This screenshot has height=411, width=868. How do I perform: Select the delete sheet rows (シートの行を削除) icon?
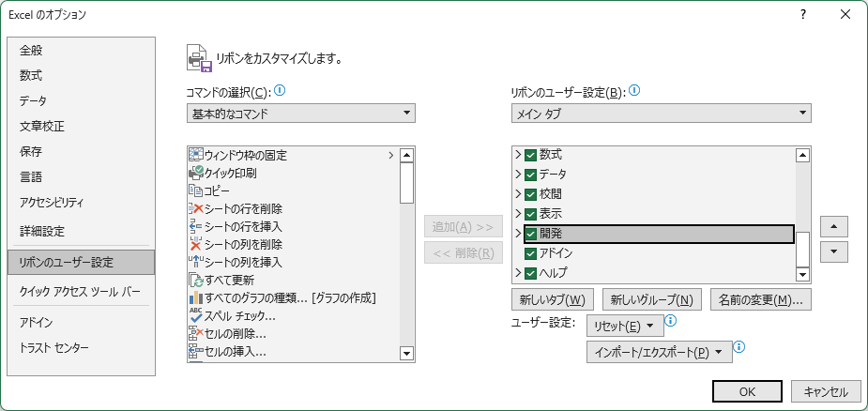pyautogui.click(x=196, y=208)
